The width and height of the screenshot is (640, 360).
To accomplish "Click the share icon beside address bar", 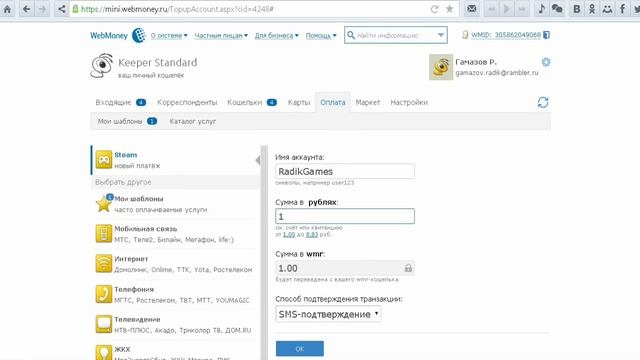I will click(61, 9).
